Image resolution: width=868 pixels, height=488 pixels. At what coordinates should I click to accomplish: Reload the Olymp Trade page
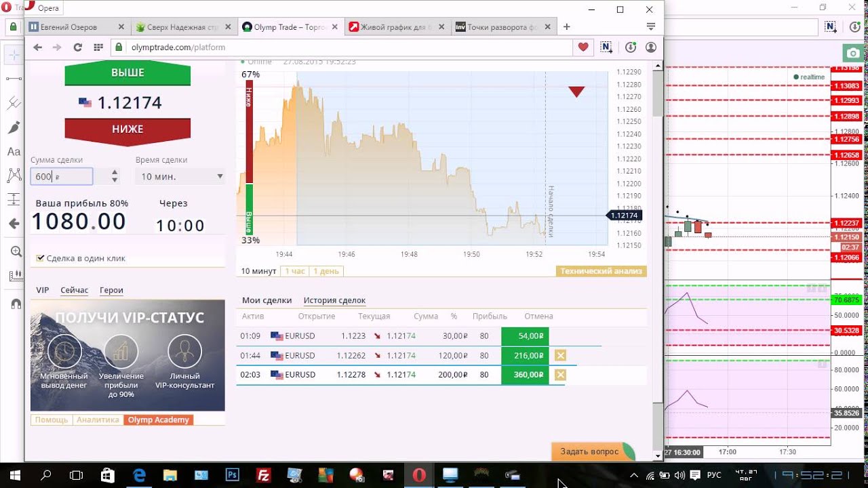tap(77, 47)
